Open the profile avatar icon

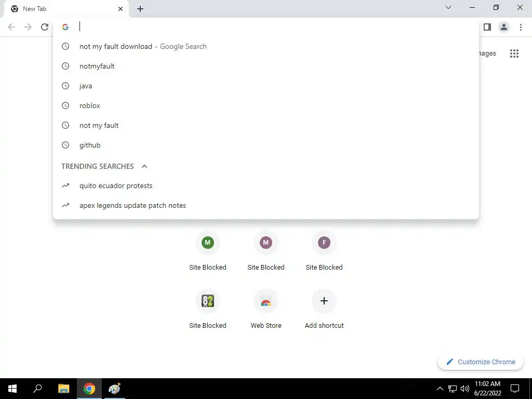pyautogui.click(x=504, y=27)
